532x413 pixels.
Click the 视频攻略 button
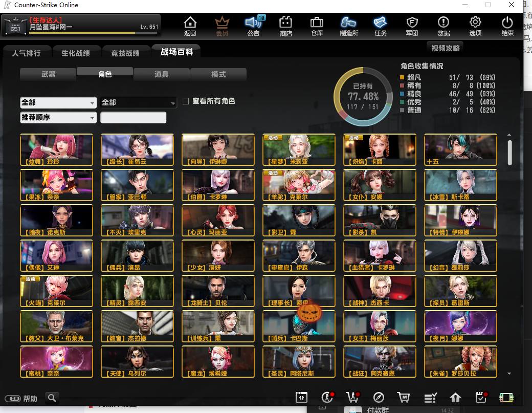click(445, 48)
